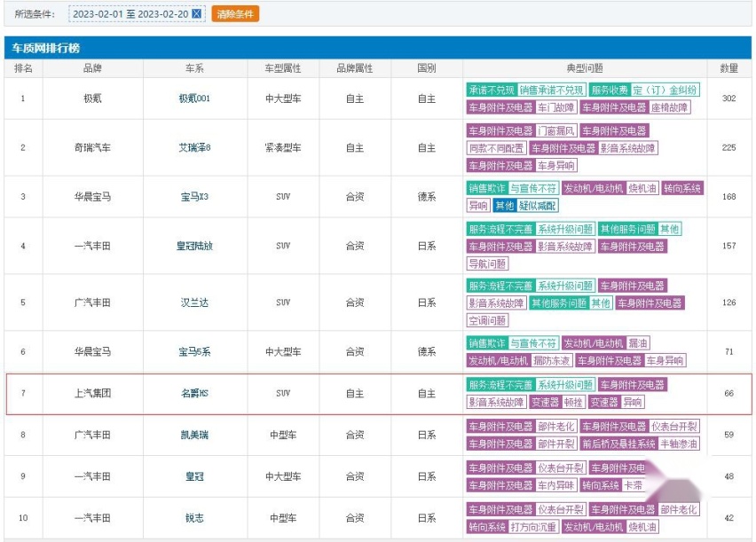Click the 车型属性 column header
756x542 pixels.
tap(283, 68)
